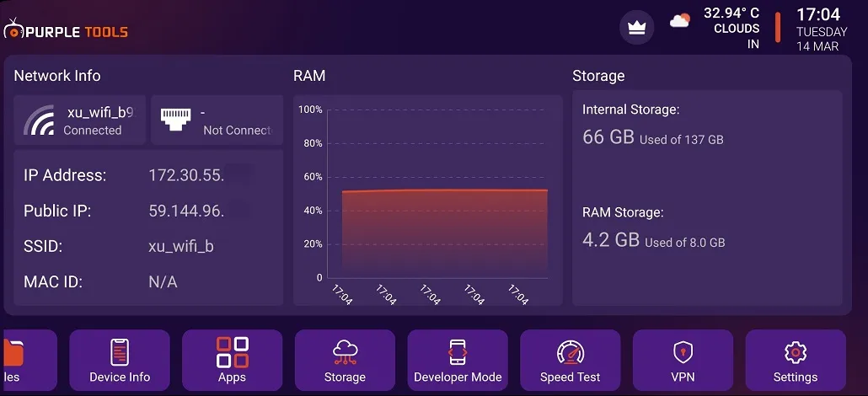Click the 32.94° C temperature reading
The width and height of the screenshot is (868, 396).
click(x=731, y=13)
